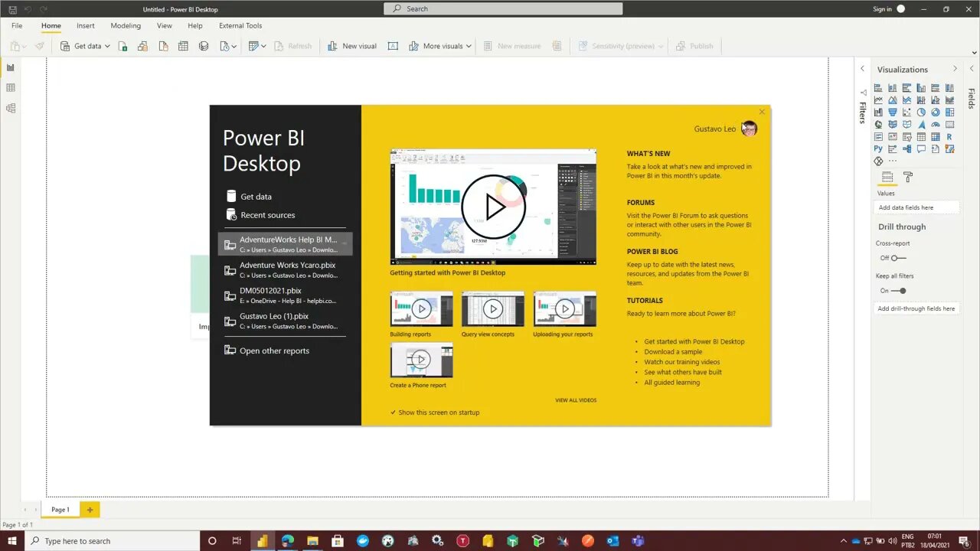Expand the Get data dropdown arrow
This screenshot has height=551, width=980.
107,46
